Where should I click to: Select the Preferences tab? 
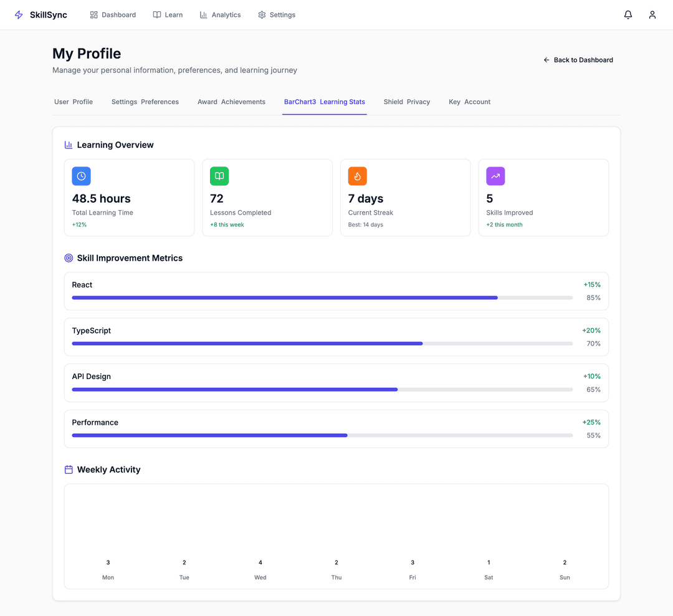click(145, 102)
